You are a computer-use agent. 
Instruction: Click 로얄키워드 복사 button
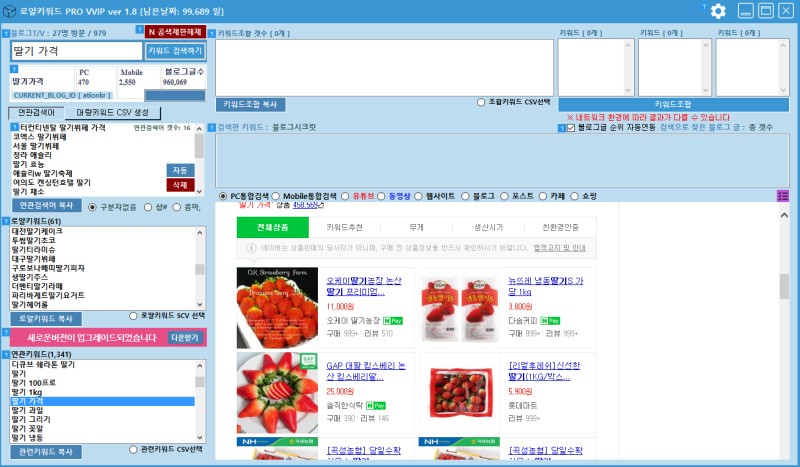pyautogui.click(x=46, y=318)
